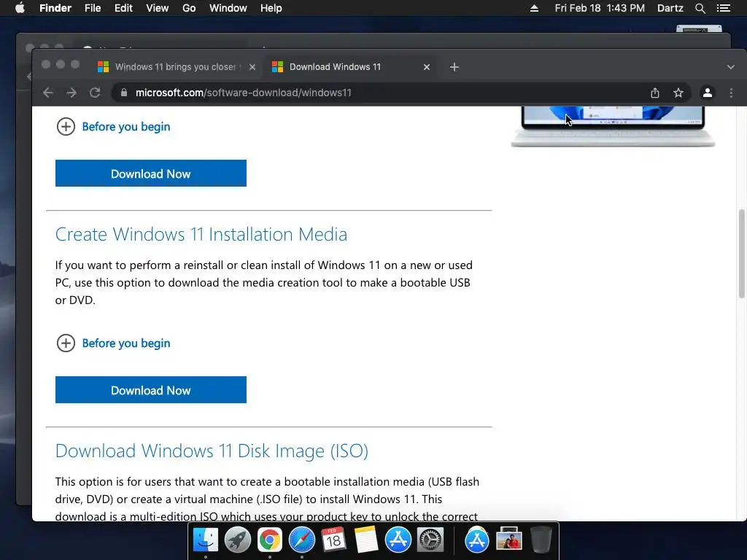Click the drive icon on the desktop
The width and height of the screenshot is (747, 560).
pyautogui.click(x=699, y=28)
